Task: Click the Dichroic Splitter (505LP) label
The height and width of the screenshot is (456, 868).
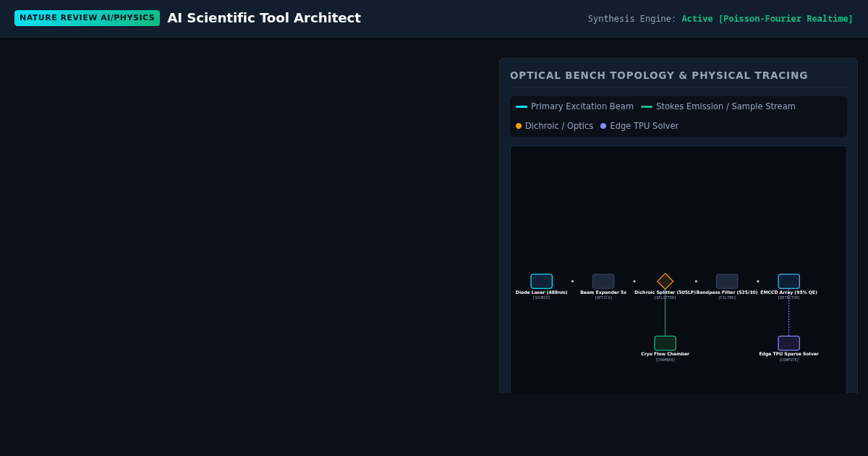Action: pos(665,292)
